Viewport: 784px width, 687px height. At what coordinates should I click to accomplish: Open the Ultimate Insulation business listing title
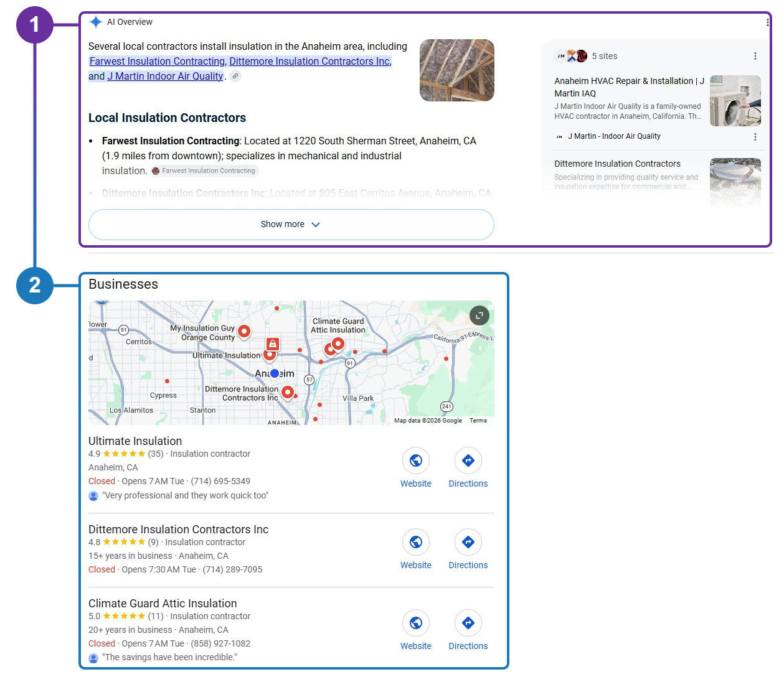[x=135, y=441]
